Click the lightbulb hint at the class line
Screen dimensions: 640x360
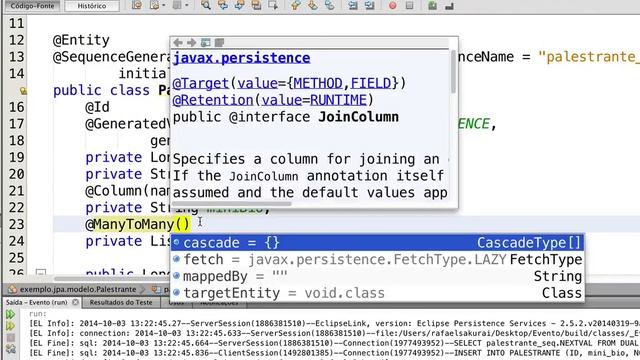click(23, 91)
